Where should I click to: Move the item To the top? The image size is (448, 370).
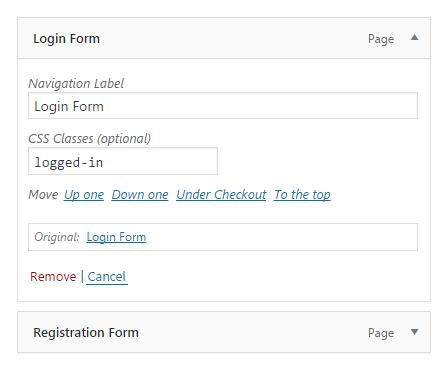tap(302, 195)
